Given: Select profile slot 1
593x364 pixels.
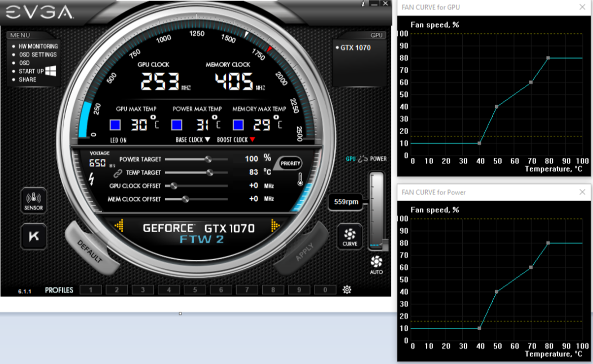Looking at the screenshot, I should [91, 290].
